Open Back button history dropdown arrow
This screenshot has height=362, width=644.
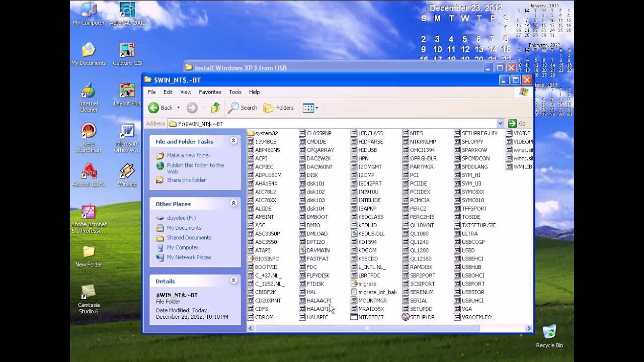tap(178, 108)
